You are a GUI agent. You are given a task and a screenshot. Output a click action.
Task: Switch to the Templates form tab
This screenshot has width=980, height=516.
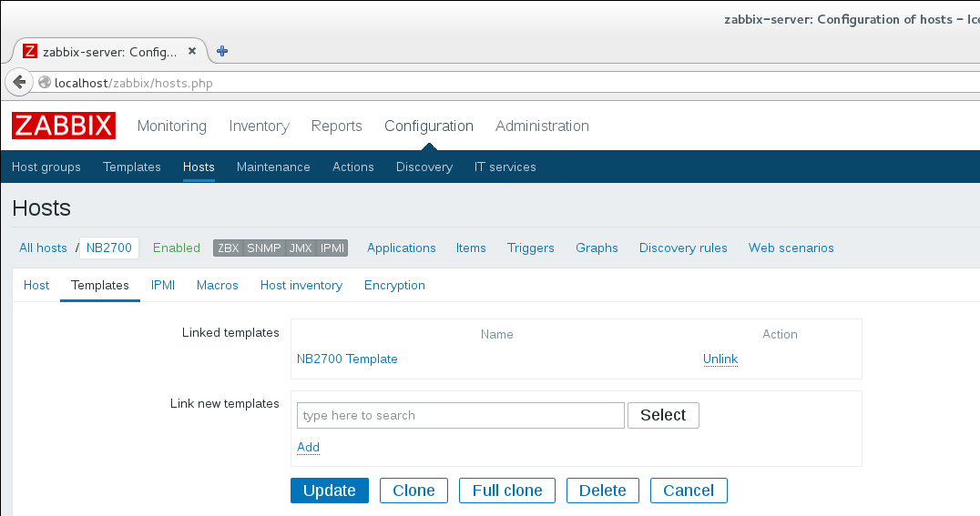[100, 285]
